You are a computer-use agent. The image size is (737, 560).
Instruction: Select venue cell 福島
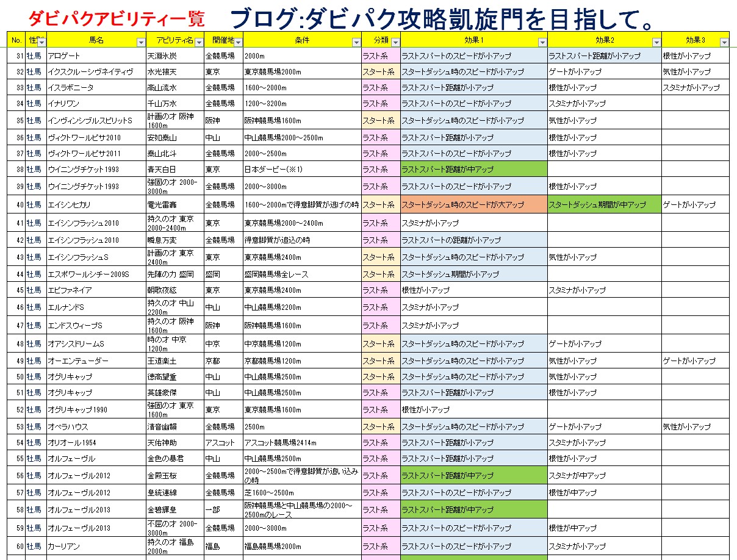click(x=223, y=546)
